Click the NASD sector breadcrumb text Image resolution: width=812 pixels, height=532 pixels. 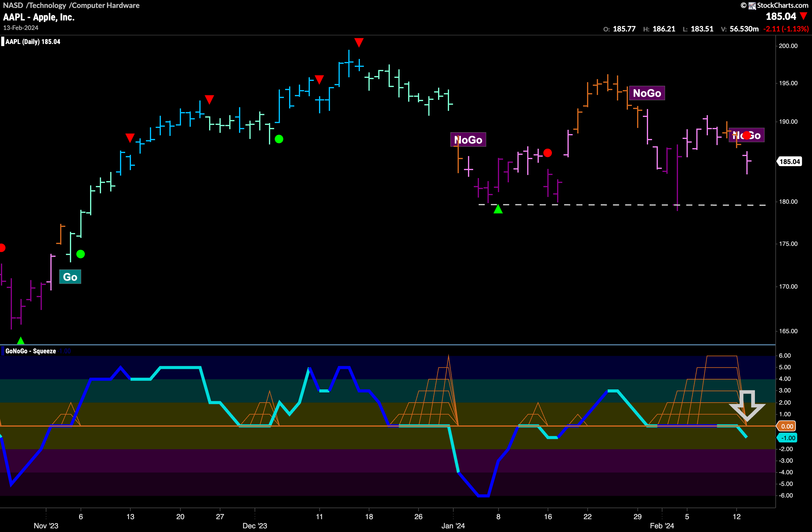(x=13, y=5)
